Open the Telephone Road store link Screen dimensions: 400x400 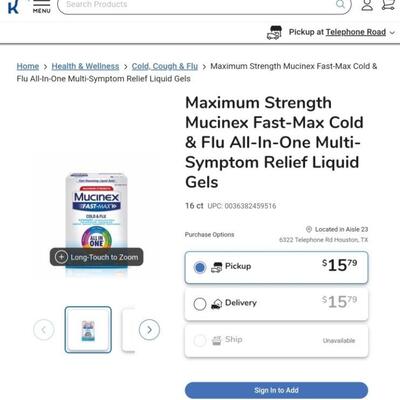tap(356, 32)
